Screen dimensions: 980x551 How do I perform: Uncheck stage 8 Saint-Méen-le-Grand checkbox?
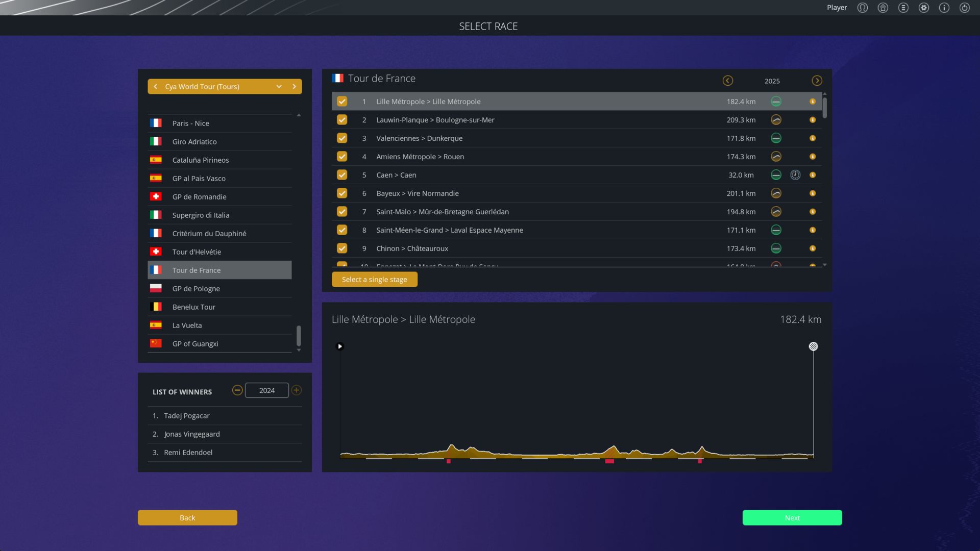click(x=342, y=230)
